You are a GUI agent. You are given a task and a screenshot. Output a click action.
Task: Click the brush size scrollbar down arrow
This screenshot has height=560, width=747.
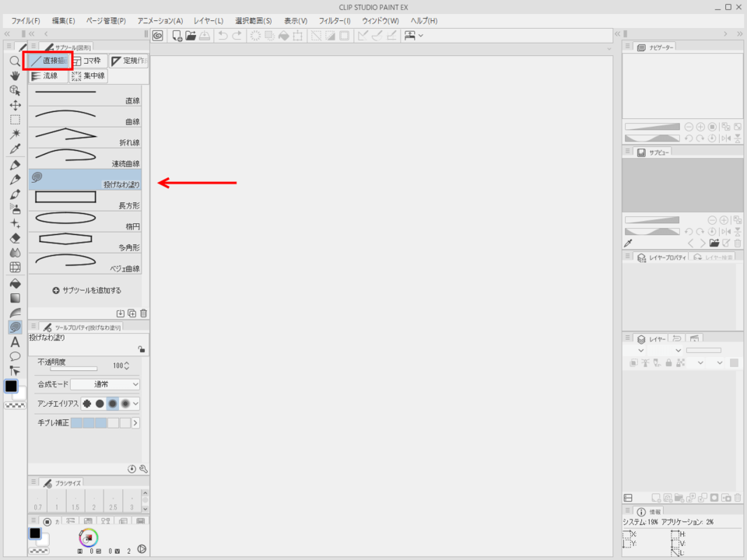(x=146, y=509)
